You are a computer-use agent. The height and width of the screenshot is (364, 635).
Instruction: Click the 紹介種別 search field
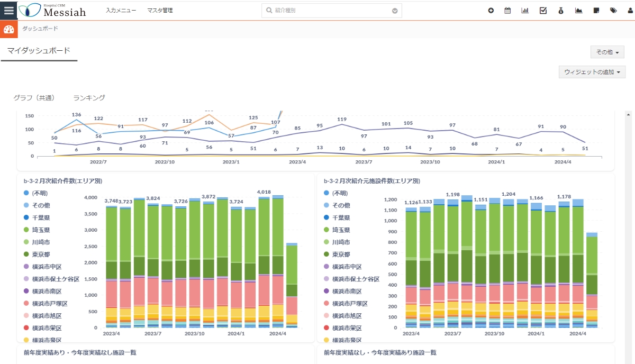(328, 11)
